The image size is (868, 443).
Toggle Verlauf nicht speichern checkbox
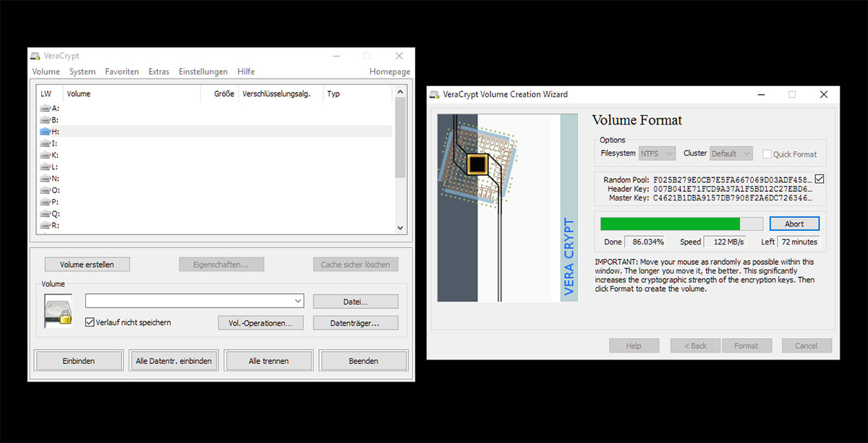[90, 322]
